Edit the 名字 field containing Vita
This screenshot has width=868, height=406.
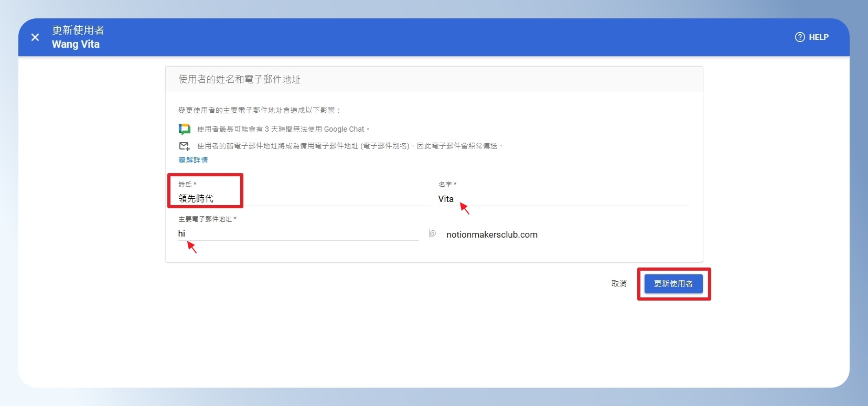[564, 199]
